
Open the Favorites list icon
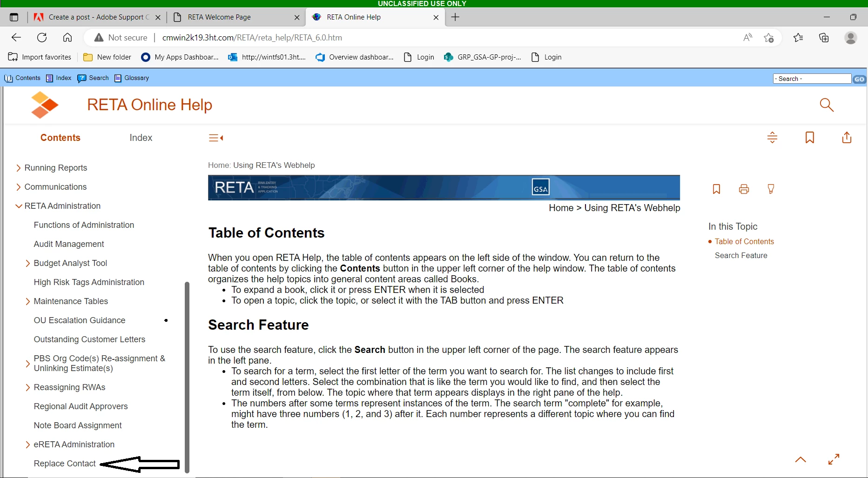point(798,38)
